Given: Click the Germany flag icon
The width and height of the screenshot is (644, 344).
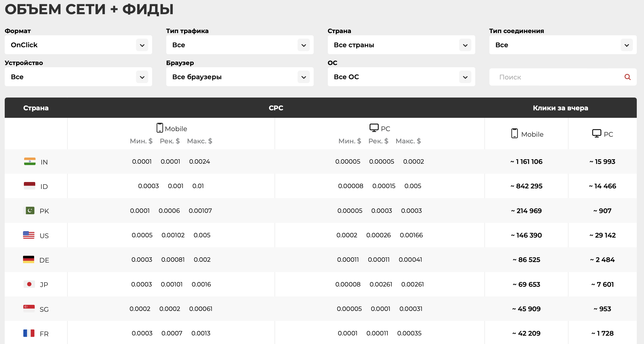Looking at the screenshot, I should tap(29, 260).
